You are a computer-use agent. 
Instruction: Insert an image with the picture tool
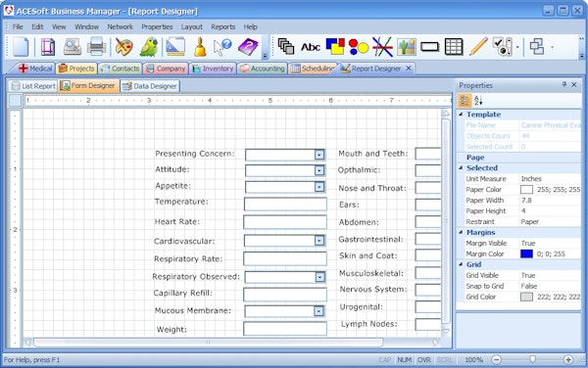[x=407, y=47]
